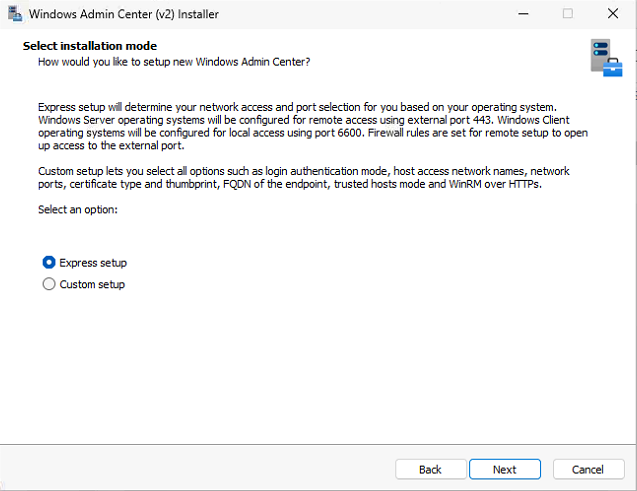Cancel the installation with Cancel button
The height and width of the screenshot is (491, 637).
coord(588,469)
